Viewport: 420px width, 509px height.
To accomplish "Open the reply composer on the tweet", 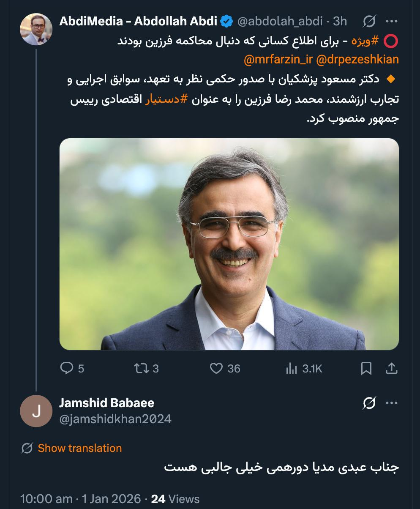I will [68, 369].
